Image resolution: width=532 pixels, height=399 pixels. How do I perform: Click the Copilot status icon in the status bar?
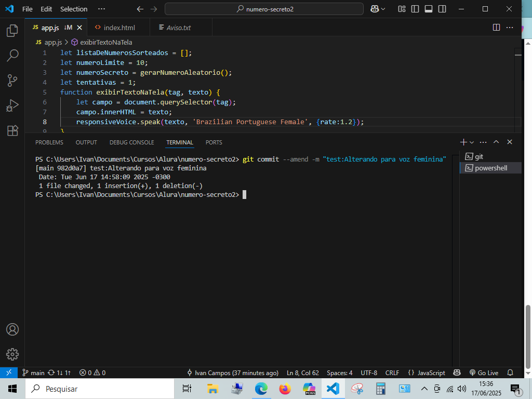[457, 373]
